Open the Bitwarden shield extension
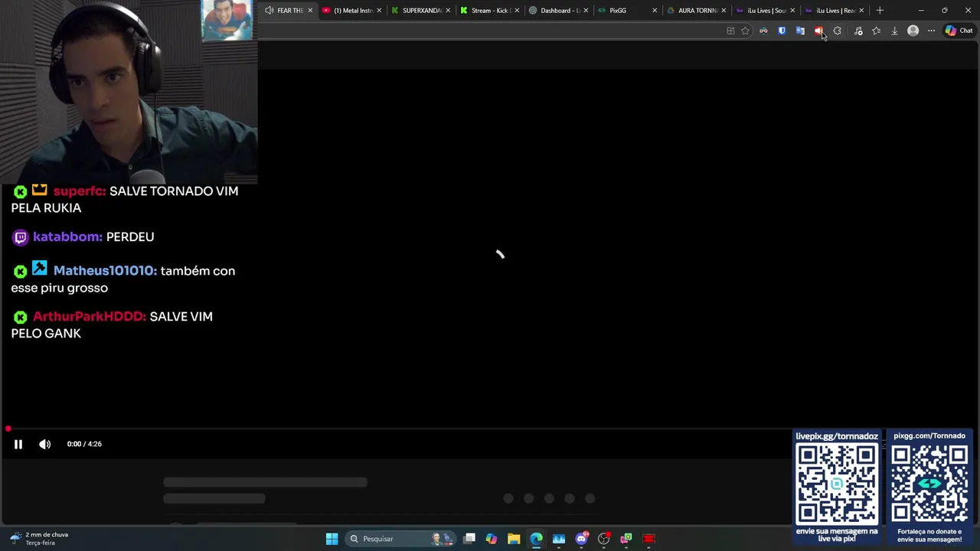The height and width of the screenshot is (551, 980). (782, 31)
